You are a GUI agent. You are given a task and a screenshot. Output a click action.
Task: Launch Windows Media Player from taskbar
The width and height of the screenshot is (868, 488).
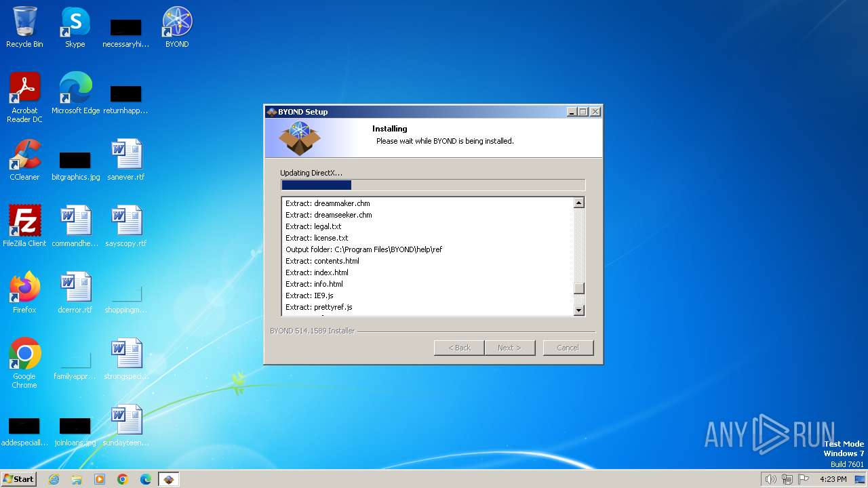pyautogui.click(x=100, y=479)
